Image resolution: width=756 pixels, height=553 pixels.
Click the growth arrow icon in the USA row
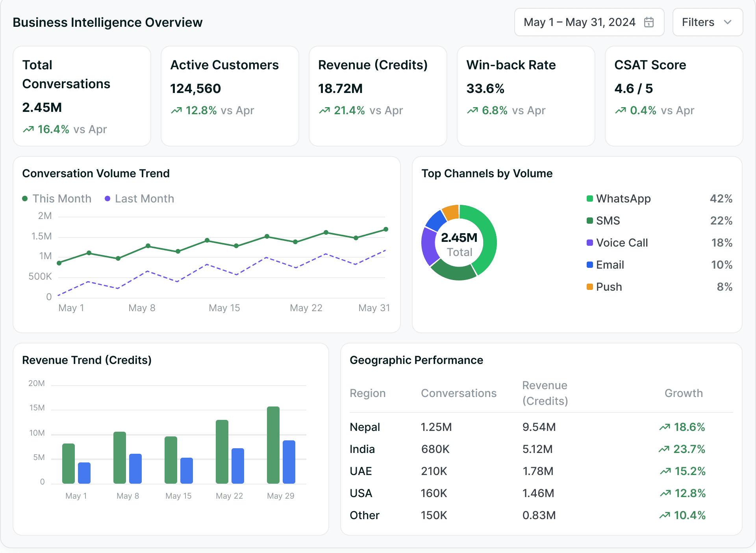[665, 493]
